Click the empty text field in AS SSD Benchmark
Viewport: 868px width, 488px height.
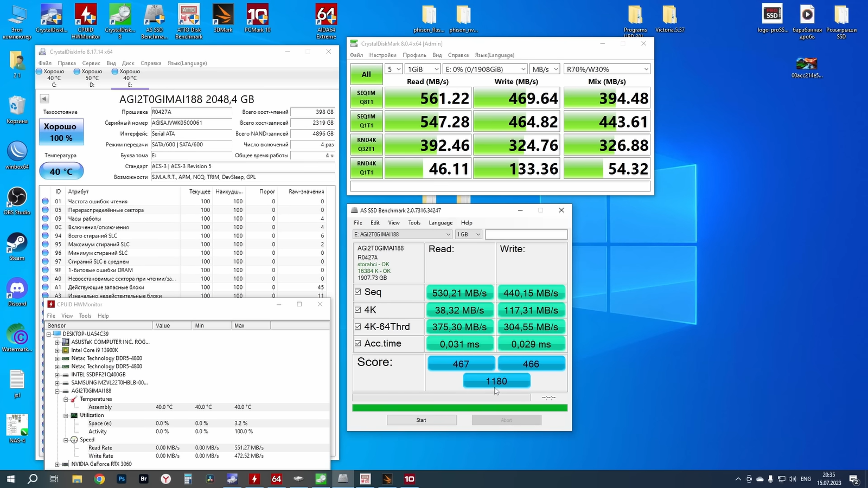click(526, 234)
